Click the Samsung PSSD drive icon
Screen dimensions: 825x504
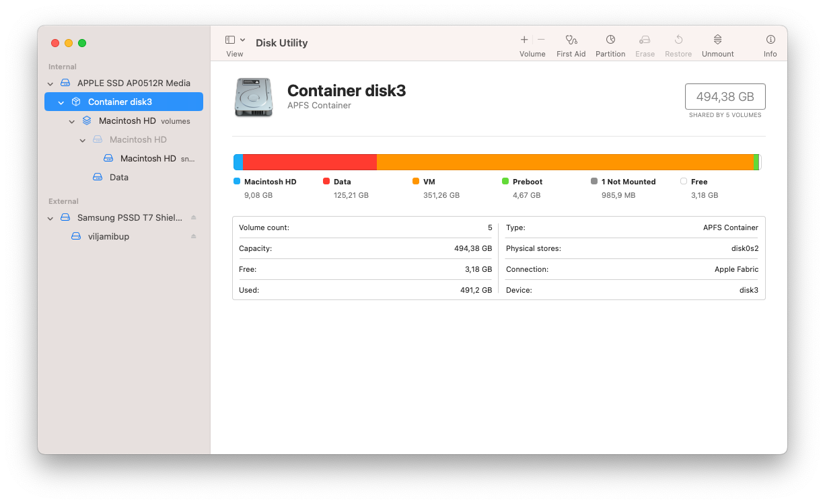[x=65, y=218]
